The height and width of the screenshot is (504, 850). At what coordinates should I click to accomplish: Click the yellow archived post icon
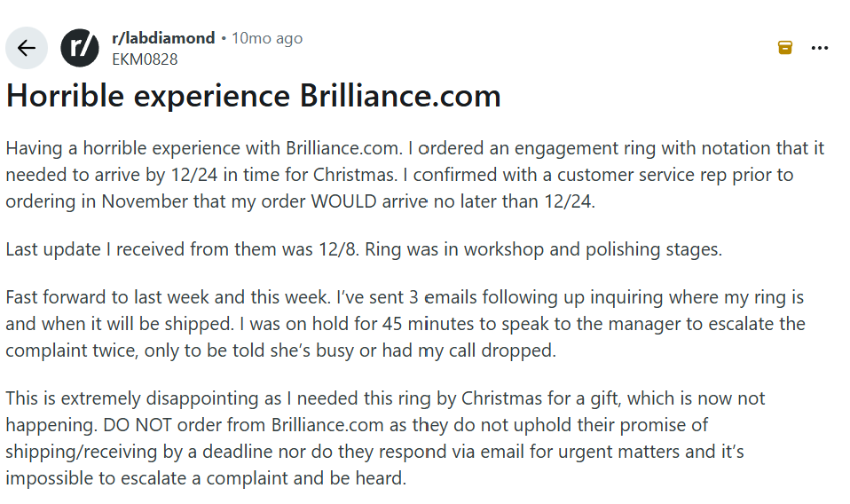pyautogui.click(x=785, y=48)
